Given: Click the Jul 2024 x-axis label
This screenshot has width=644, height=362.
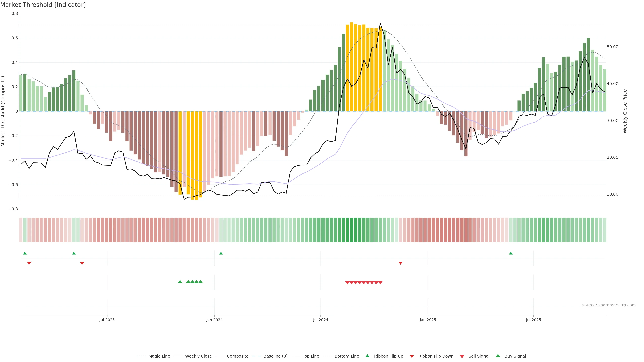Looking at the screenshot, I should click(320, 320).
